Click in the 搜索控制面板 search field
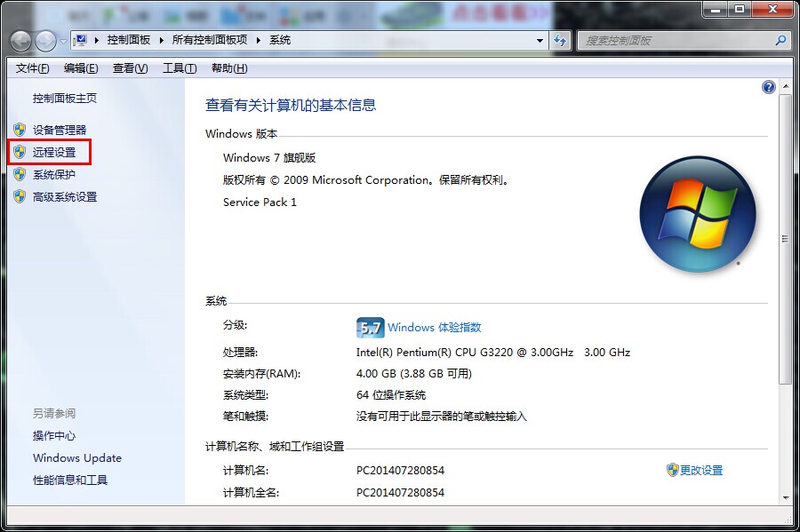 coord(676,41)
